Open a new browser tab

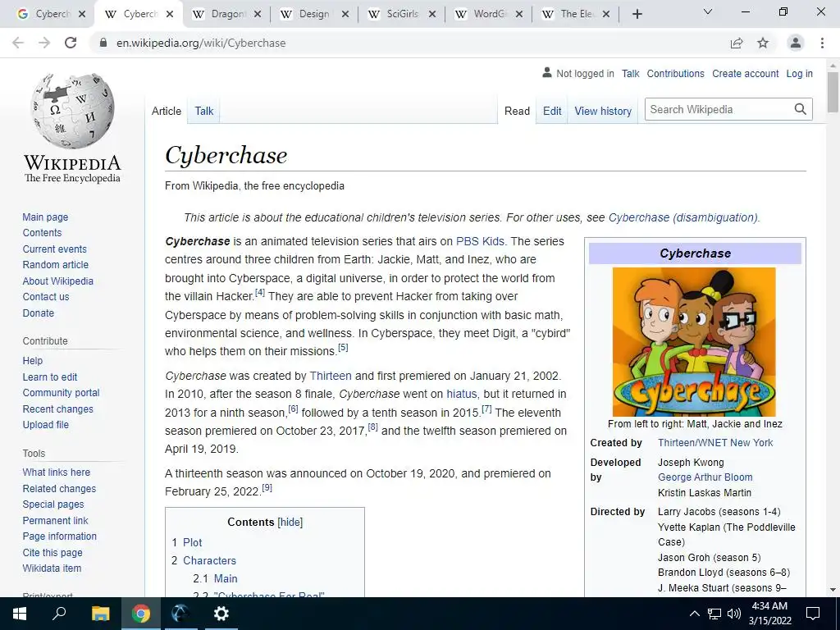[637, 14]
